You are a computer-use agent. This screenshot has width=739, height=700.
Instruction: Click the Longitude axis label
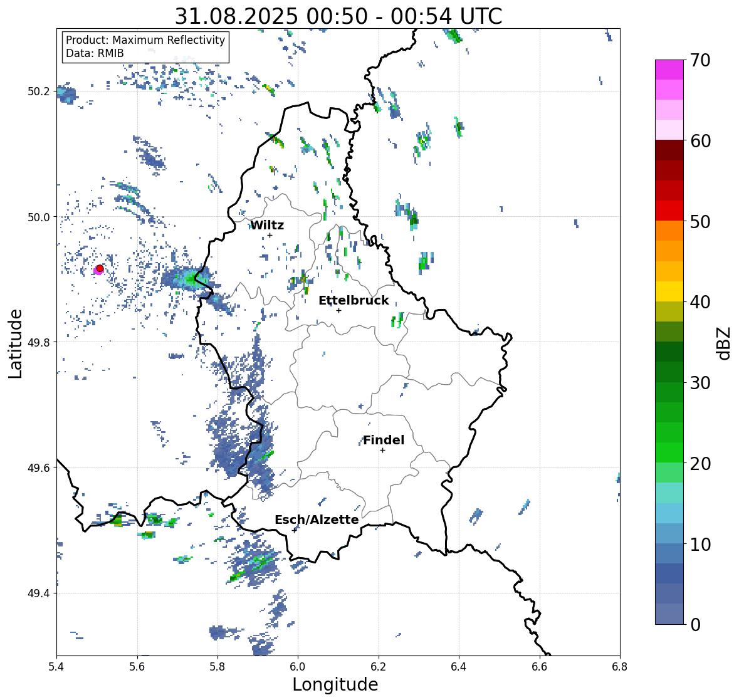[x=335, y=684]
